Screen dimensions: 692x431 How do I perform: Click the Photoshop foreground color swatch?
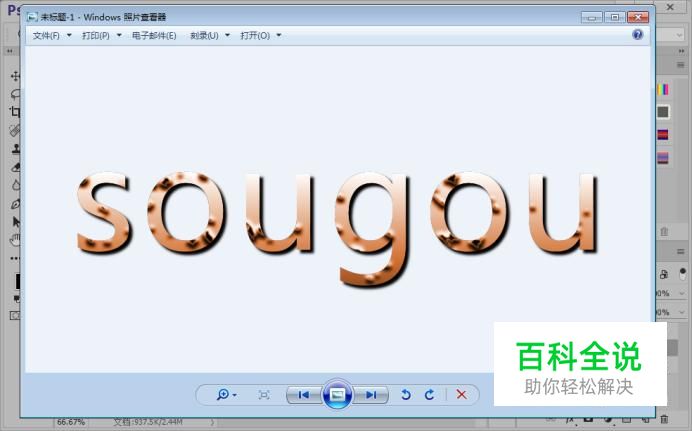click(18, 281)
